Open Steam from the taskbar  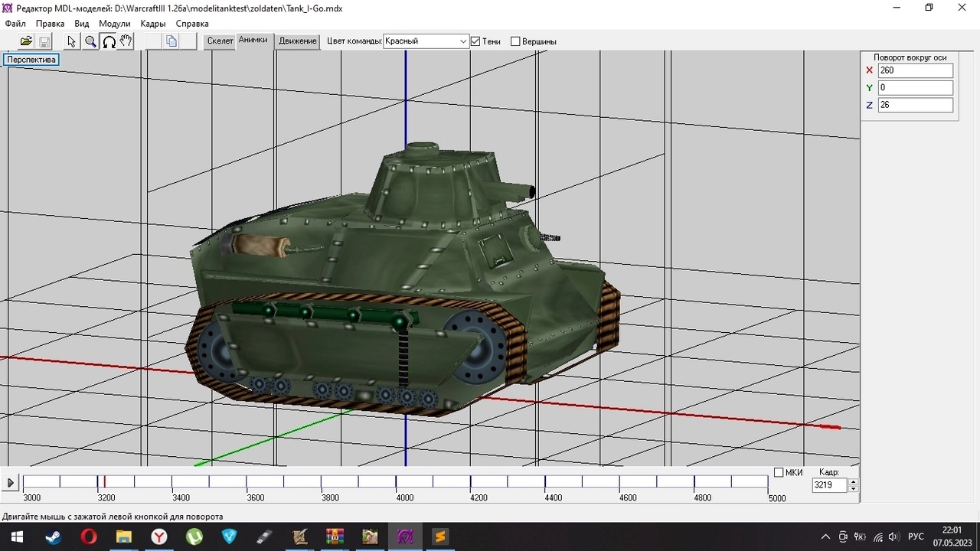click(x=53, y=536)
